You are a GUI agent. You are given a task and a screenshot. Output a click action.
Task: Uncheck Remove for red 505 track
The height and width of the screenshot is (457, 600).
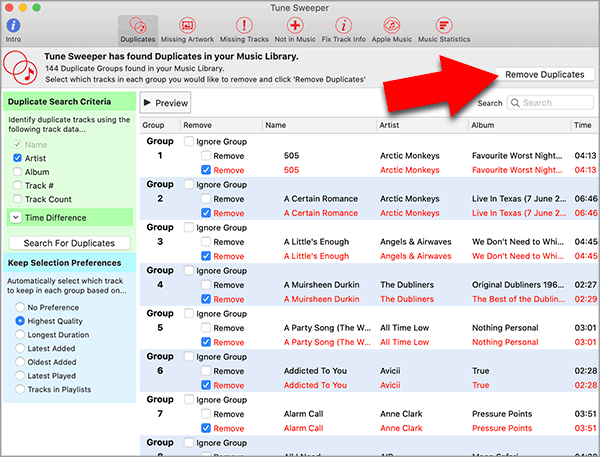[x=206, y=170]
